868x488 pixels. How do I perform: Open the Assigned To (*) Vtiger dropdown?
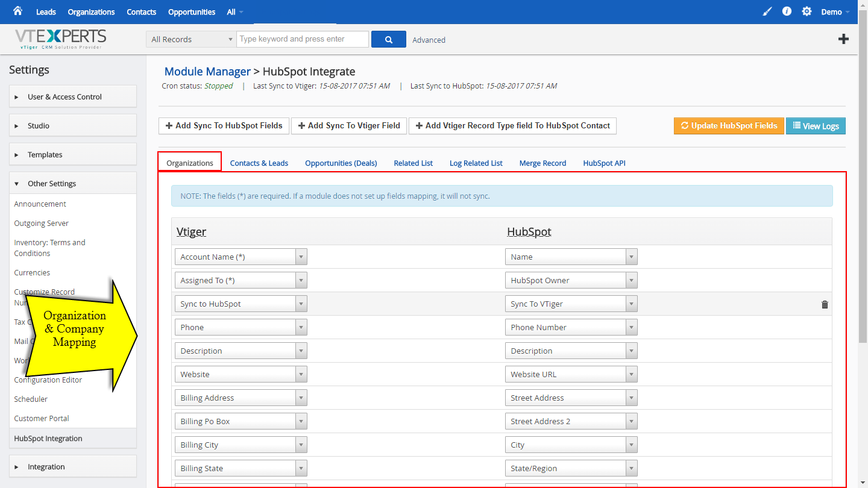241,280
